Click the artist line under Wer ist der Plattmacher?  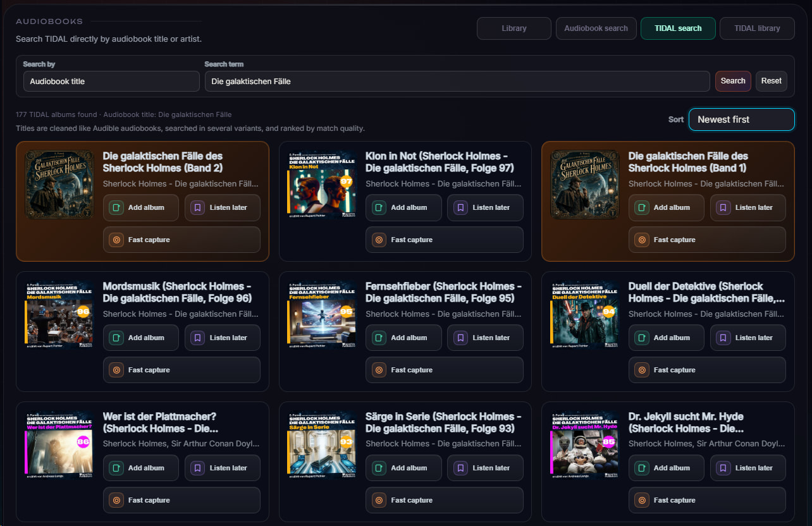181,444
